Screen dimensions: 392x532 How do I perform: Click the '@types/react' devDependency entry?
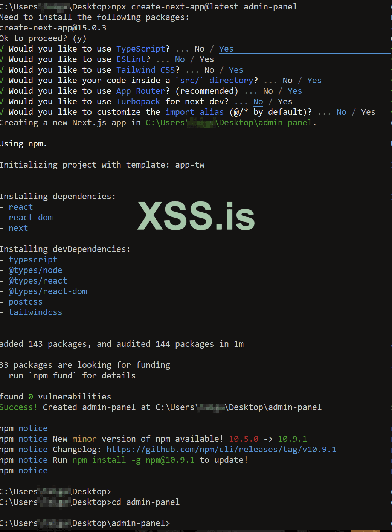tap(38, 281)
